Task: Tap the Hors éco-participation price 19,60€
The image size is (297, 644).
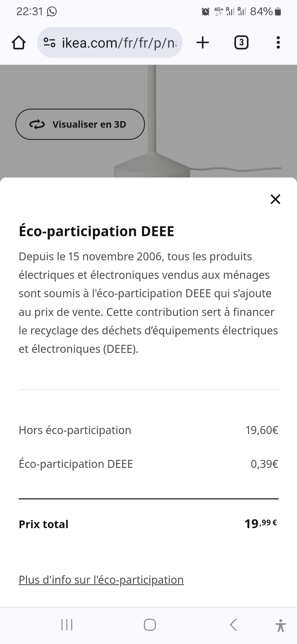Action: 262,430
